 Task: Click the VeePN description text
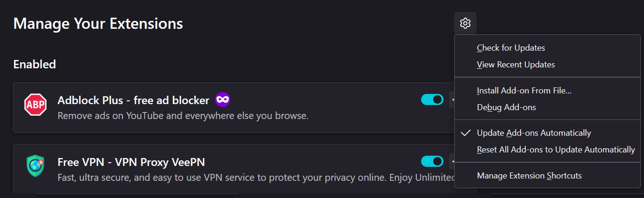(x=255, y=178)
